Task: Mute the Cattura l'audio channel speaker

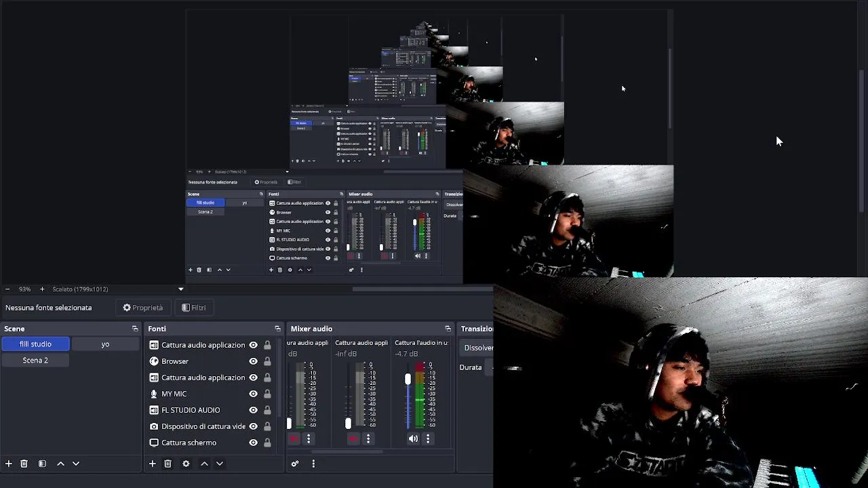Action: pos(413,439)
